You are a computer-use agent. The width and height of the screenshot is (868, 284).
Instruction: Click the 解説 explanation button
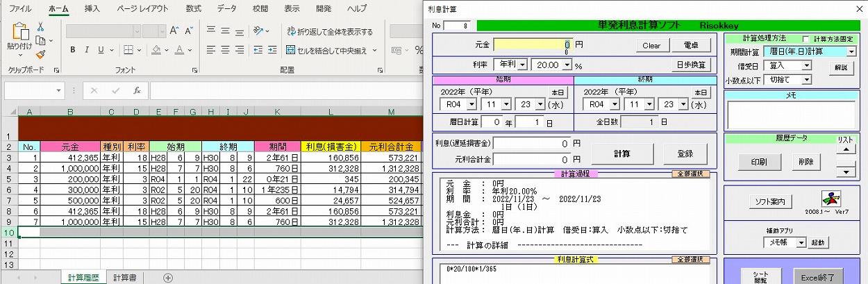[840, 68]
